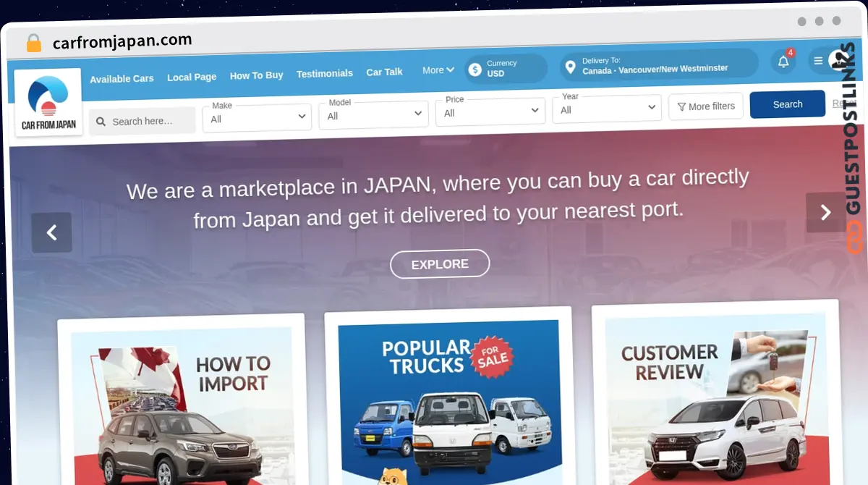Expand the Model dropdown
The height and width of the screenshot is (485, 868).
pyautogui.click(x=374, y=114)
